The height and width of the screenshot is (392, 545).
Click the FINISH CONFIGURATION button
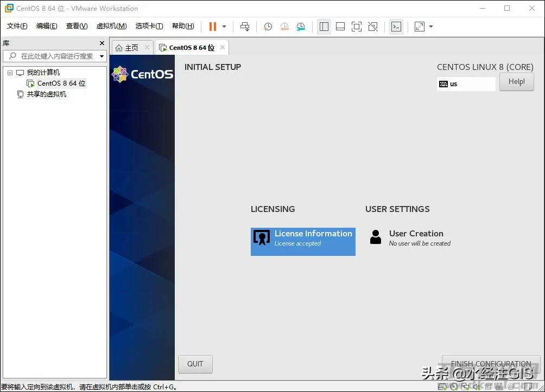[x=491, y=364]
